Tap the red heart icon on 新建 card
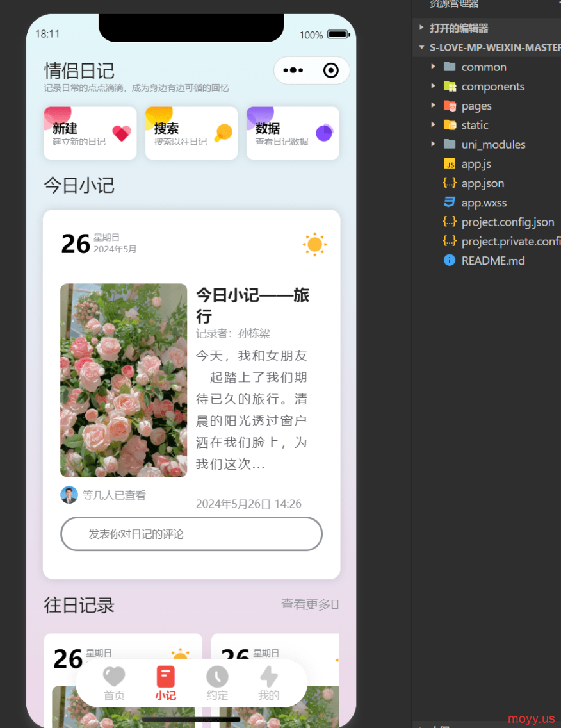Screen dimensions: 561x728 tap(122, 133)
